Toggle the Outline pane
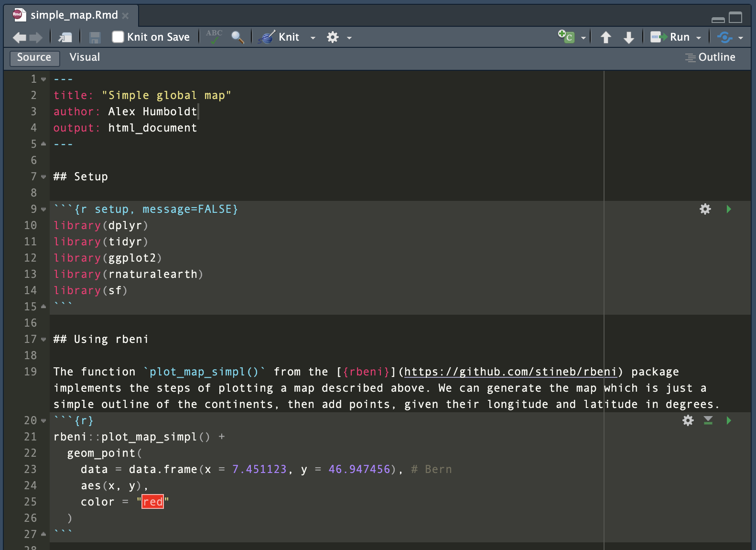 (x=710, y=57)
